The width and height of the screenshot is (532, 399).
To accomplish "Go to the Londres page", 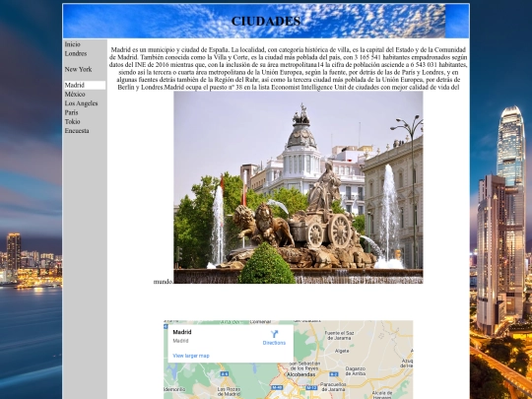I will coord(76,53).
